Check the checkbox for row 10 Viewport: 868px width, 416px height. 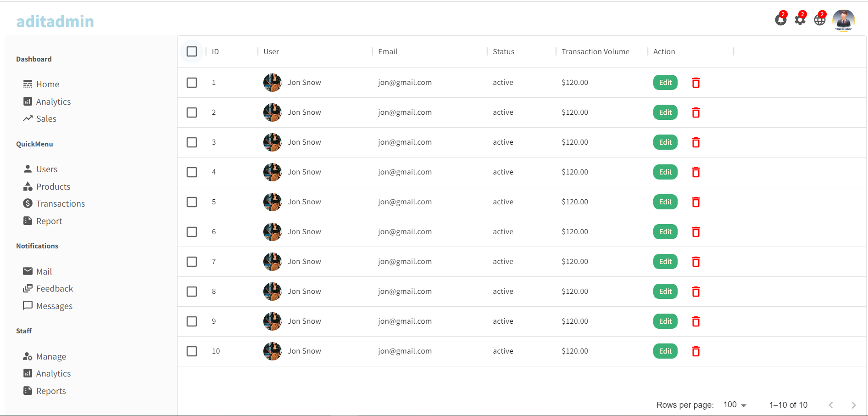point(192,351)
